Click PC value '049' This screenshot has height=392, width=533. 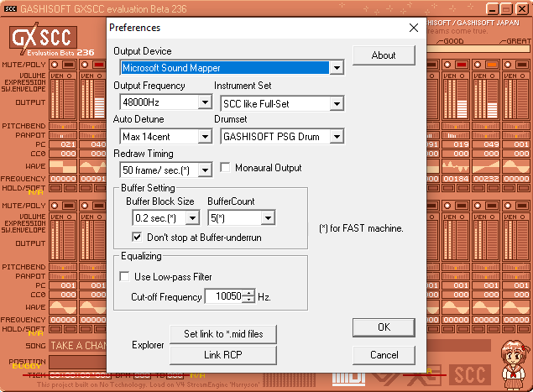491,144
